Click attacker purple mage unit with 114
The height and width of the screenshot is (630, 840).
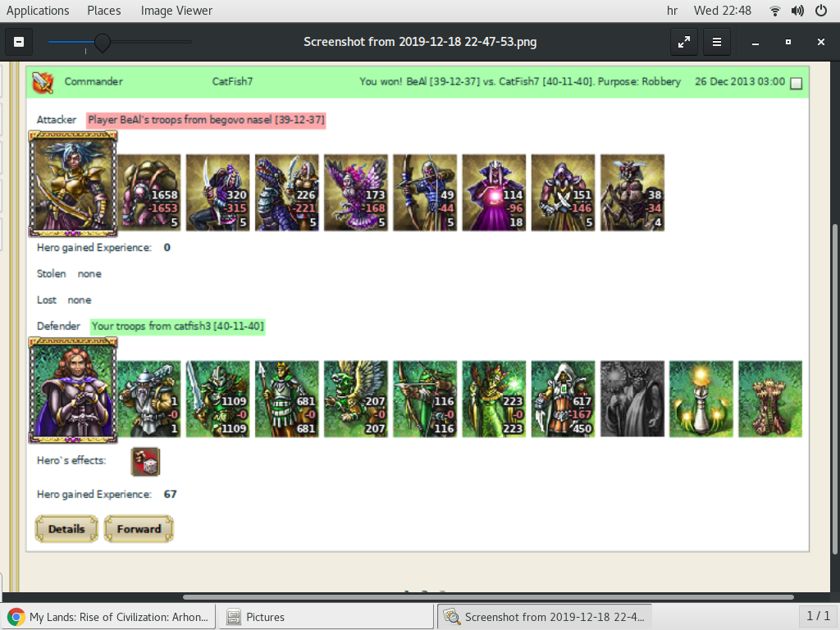click(495, 193)
